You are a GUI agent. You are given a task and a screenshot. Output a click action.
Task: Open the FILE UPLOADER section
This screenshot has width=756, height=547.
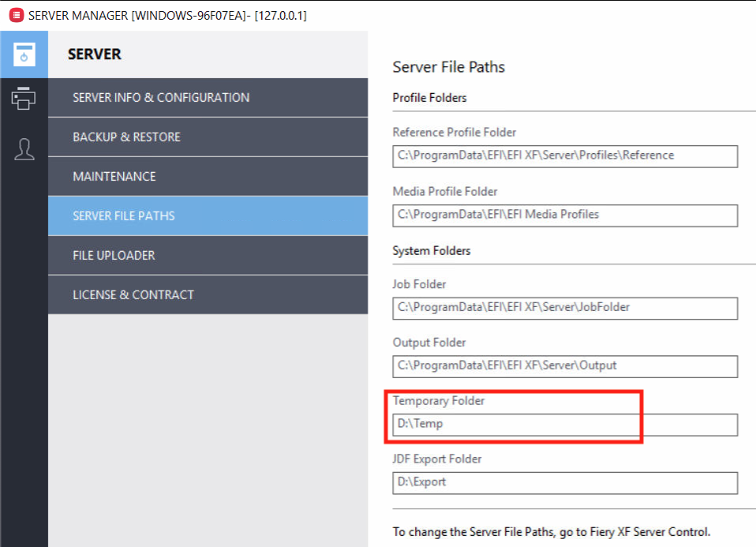(114, 255)
